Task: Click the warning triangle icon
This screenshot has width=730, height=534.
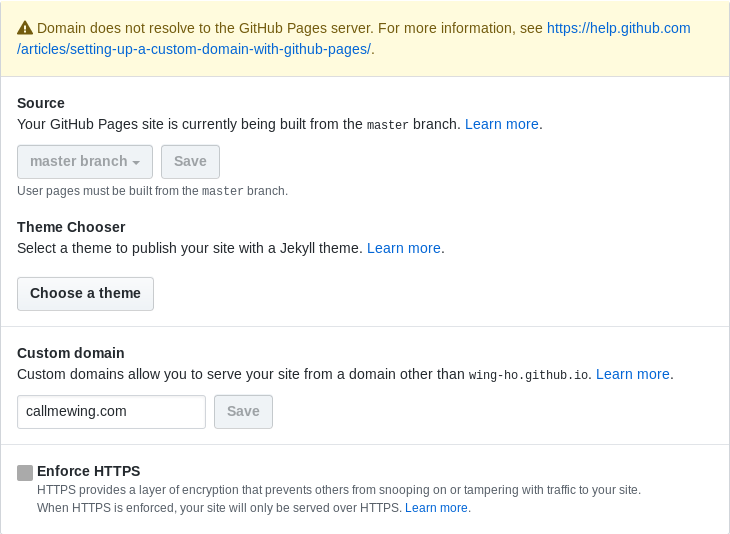Action: point(25,28)
